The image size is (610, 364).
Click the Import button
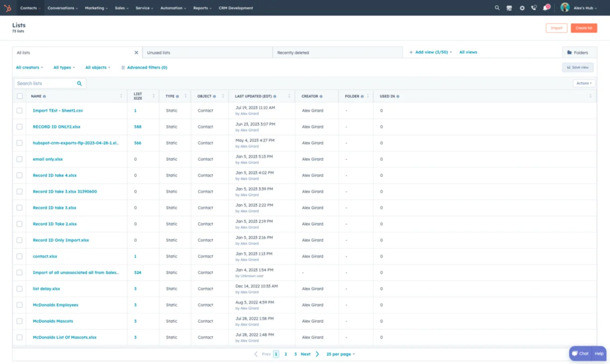point(556,28)
